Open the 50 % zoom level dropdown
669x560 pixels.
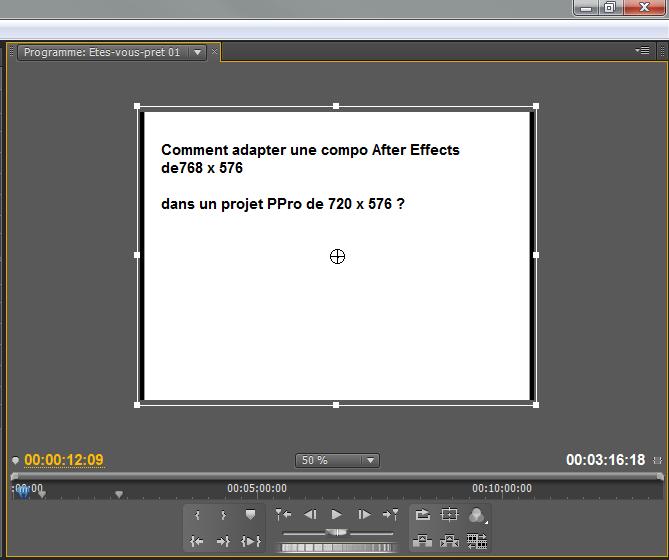pyautogui.click(x=337, y=460)
